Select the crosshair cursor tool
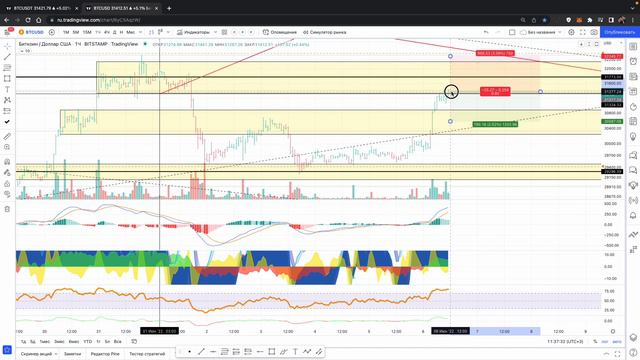 pyautogui.click(x=7, y=46)
